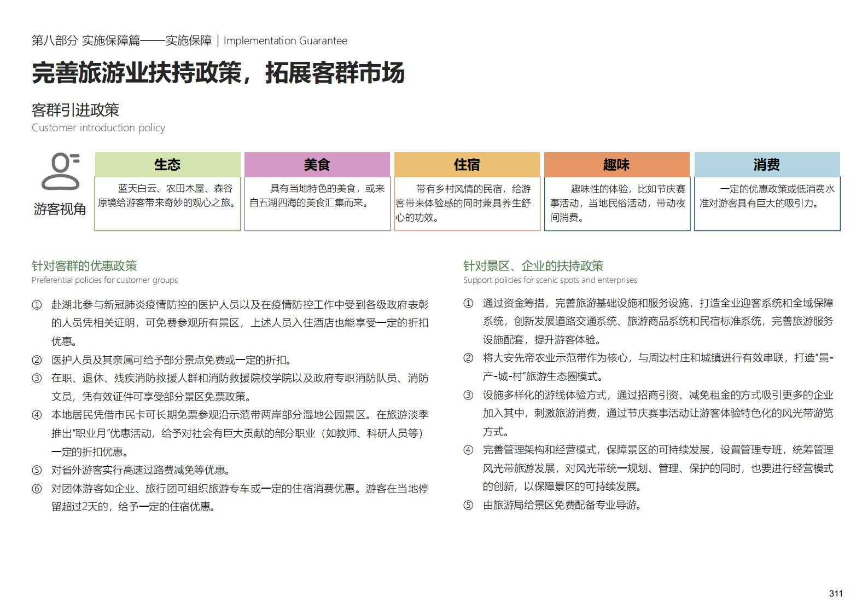
Task: Click the line 设施多样化的游线体验方式
Action: pos(658,395)
